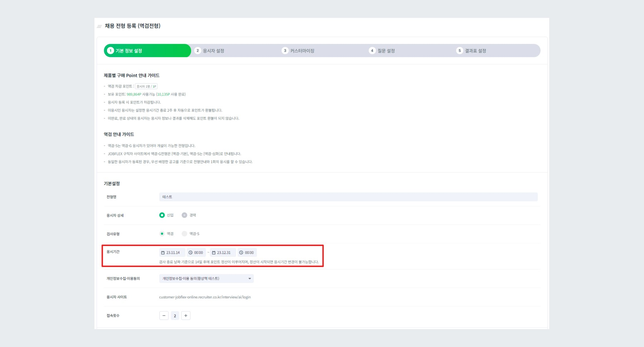Click the 응시기간 row label
The width and height of the screenshot is (644, 347).
[x=113, y=252]
